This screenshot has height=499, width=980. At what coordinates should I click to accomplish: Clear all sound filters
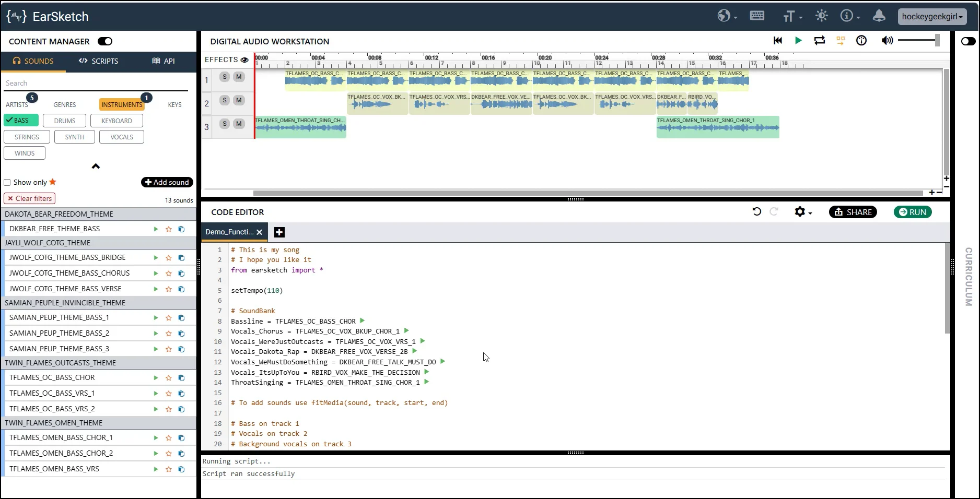tap(29, 198)
